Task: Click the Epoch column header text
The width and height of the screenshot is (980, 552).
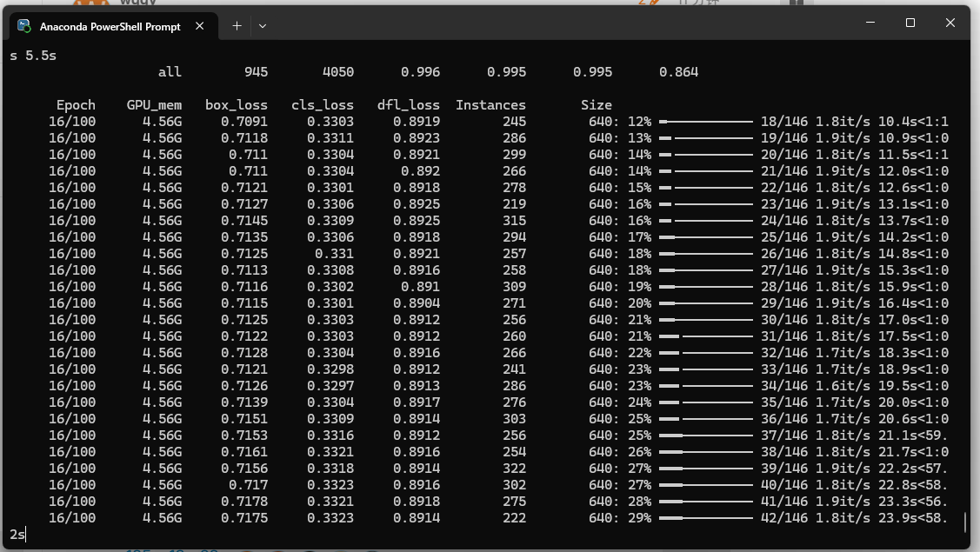Action: pyautogui.click(x=76, y=105)
